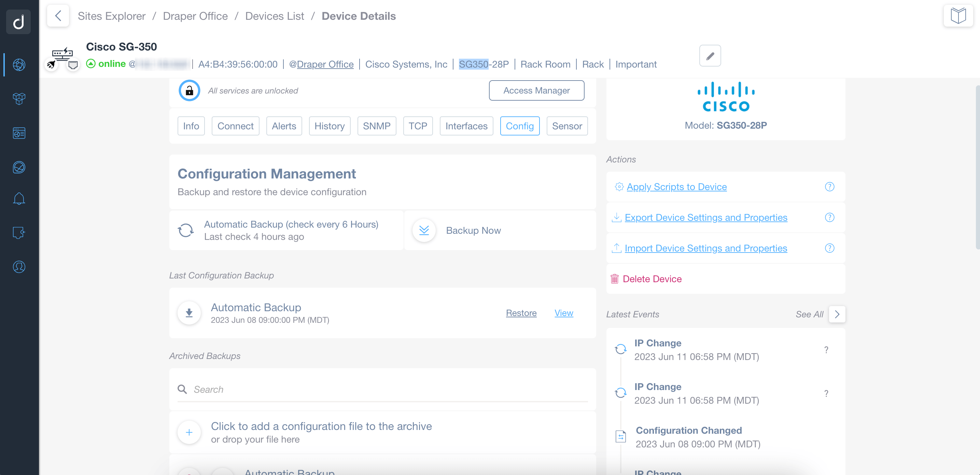Click the Rack Room location text
This screenshot has height=475, width=980.
click(x=545, y=64)
